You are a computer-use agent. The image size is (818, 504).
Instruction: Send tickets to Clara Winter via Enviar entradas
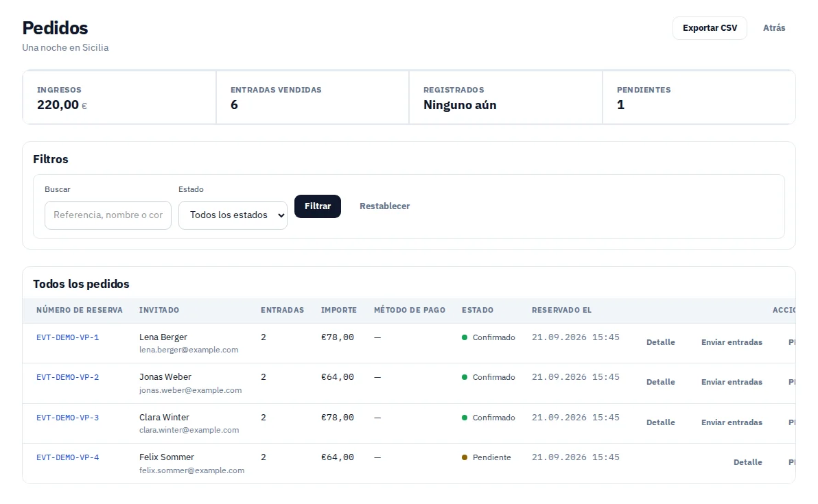tap(732, 422)
